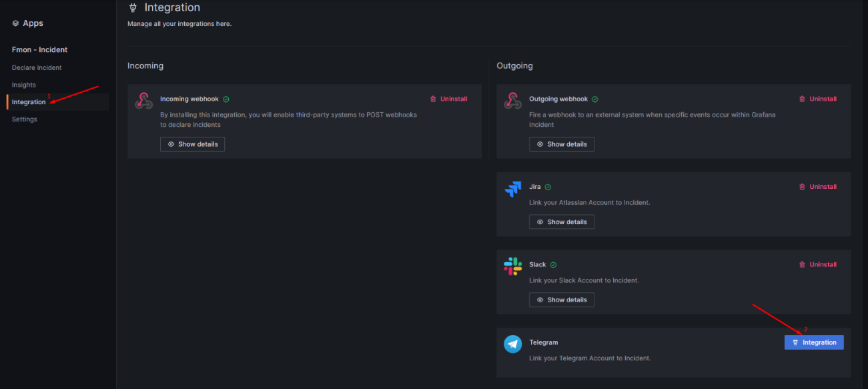The height and width of the screenshot is (389, 868).
Task: Go to Insights in sidebar
Action: coord(24,85)
